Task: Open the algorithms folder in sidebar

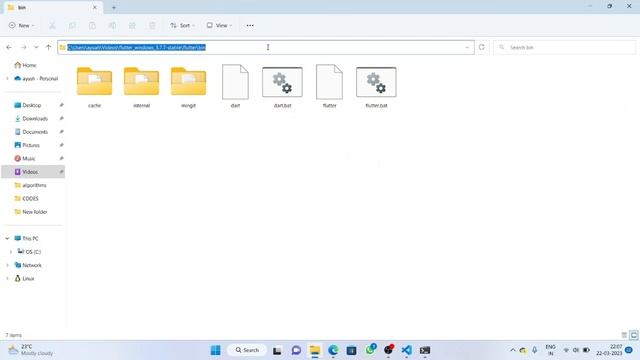Action: pos(34,185)
